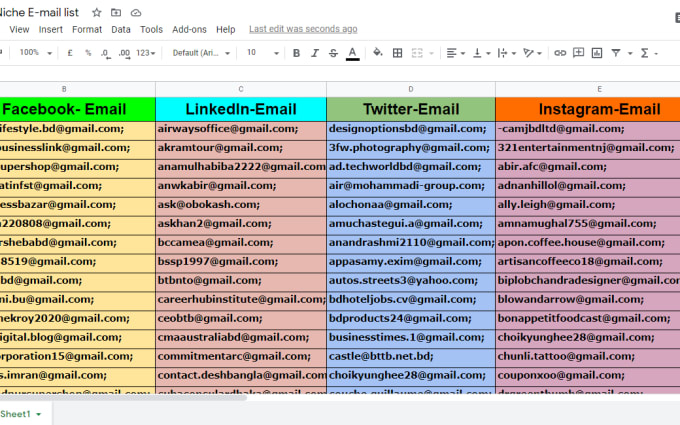Open the Insert menu

pyautogui.click(x=51, y=29)
